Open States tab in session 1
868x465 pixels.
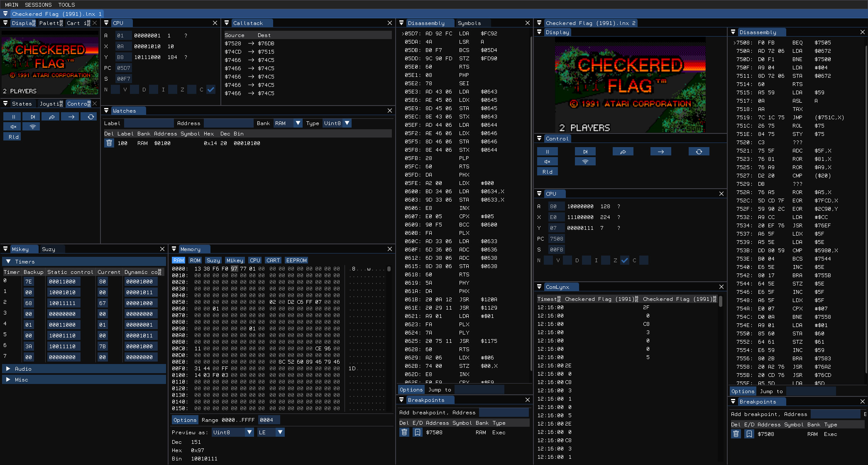(22, 103)
